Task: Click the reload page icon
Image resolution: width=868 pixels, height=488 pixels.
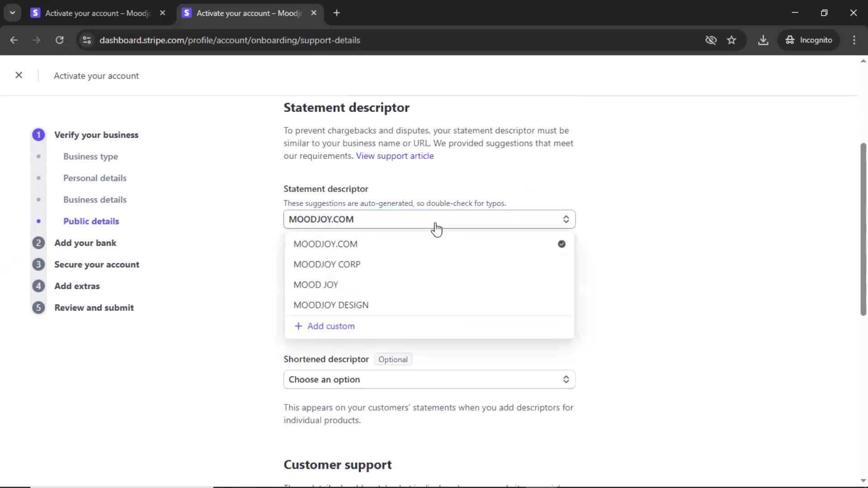Action: [x=59, y=40]
